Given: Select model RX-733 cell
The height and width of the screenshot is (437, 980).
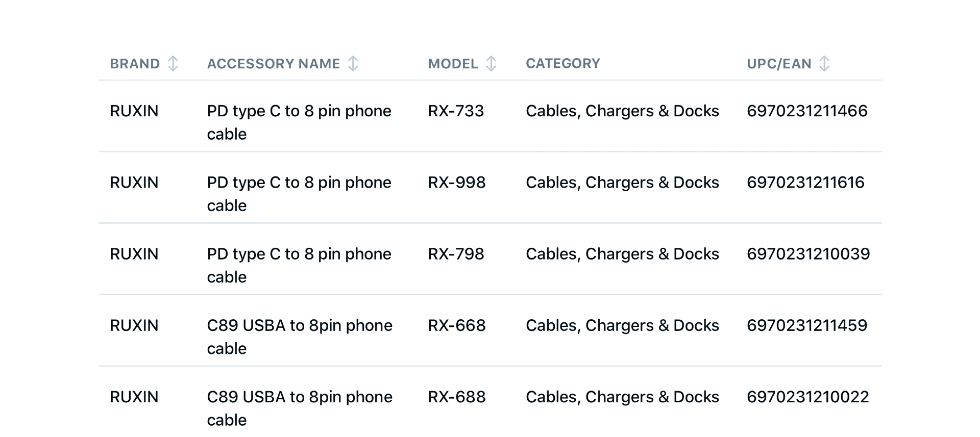Looking at the screenshot, I should [x=456, y=111].
